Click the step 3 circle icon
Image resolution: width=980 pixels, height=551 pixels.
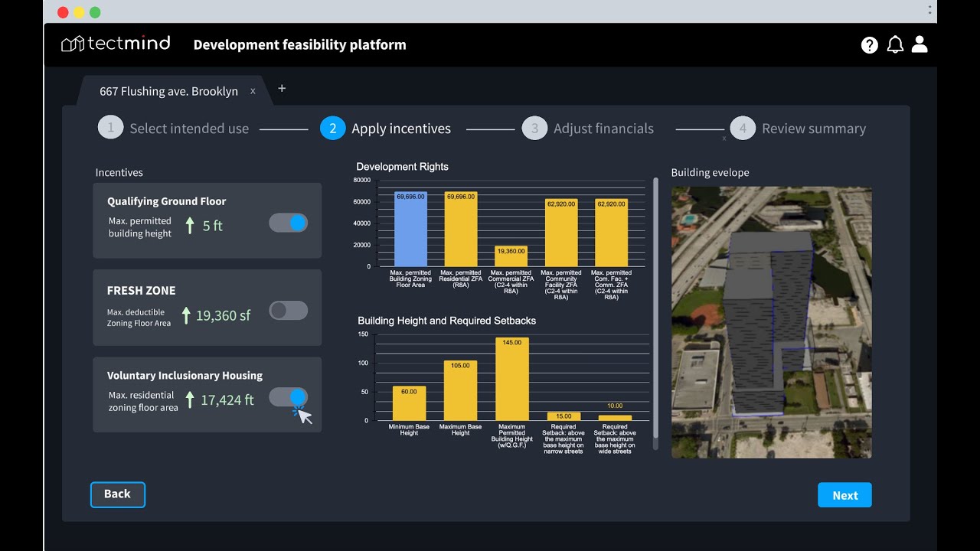click(x=534, y=128)
